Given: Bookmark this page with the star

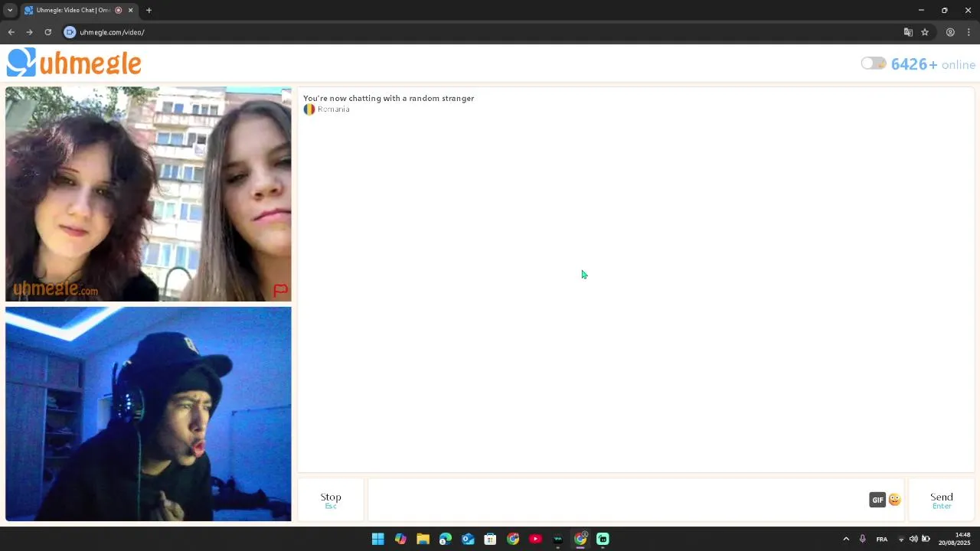Looking at the screenshot, I should point(925,32).
